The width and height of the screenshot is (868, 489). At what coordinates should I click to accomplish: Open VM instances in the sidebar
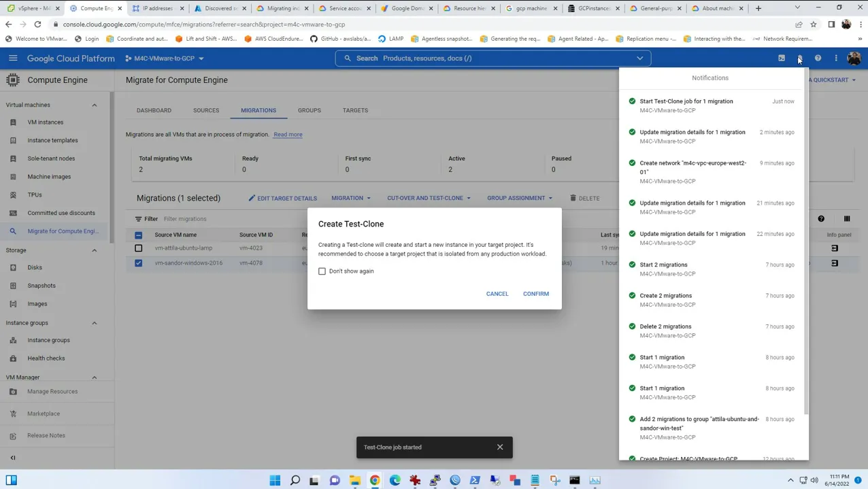click(46, 122)
